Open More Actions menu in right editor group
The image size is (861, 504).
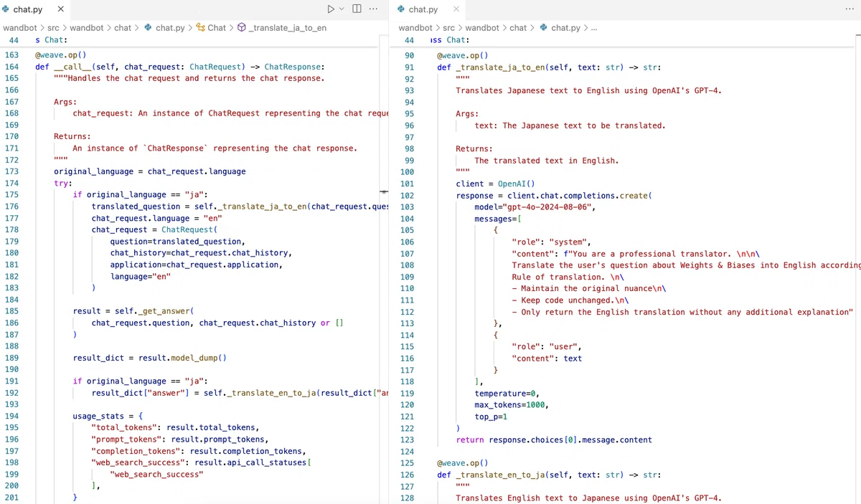click(850, 9)
